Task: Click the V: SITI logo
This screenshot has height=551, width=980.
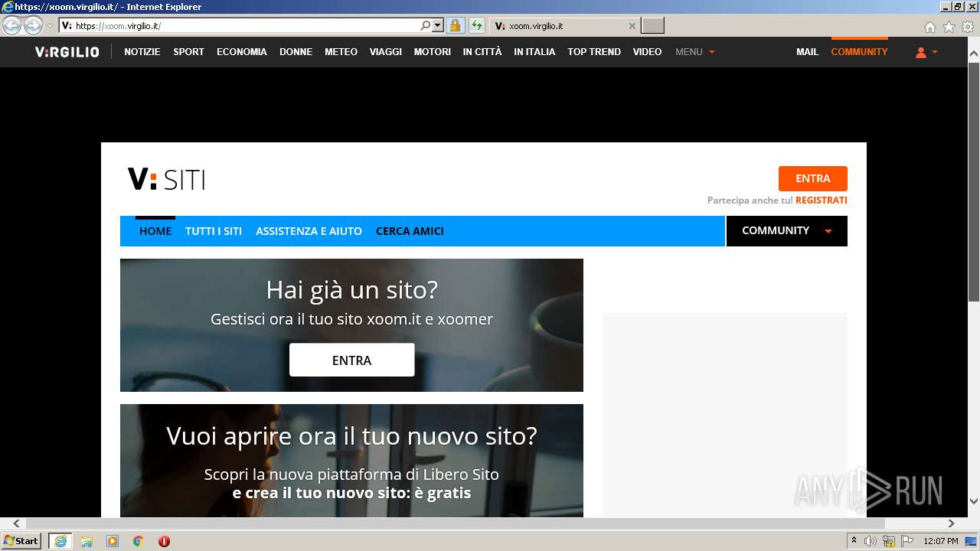Action: coord(166,180)
